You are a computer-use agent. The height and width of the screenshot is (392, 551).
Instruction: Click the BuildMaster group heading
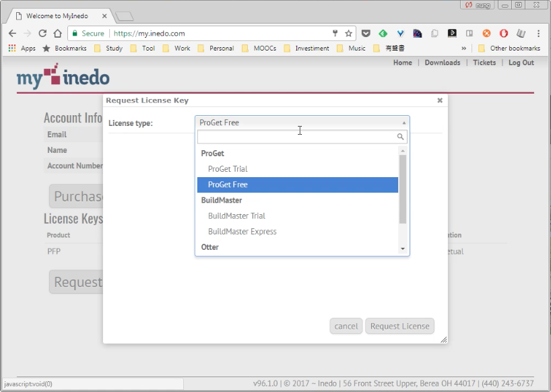[222, 200]
